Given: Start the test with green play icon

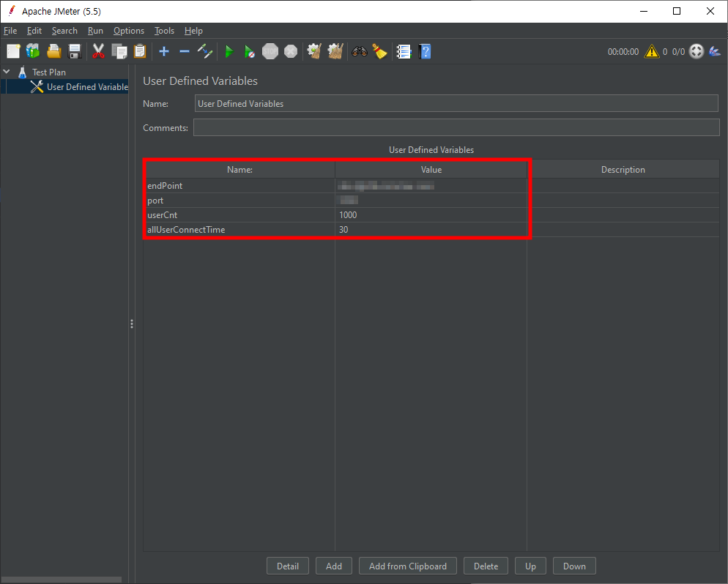Looking at the screenshot, I should pos(229,51).
